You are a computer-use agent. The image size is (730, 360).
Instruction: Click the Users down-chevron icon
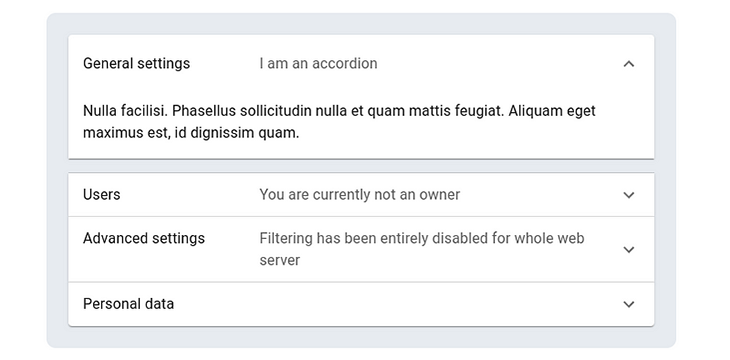[x=629, y=195]
